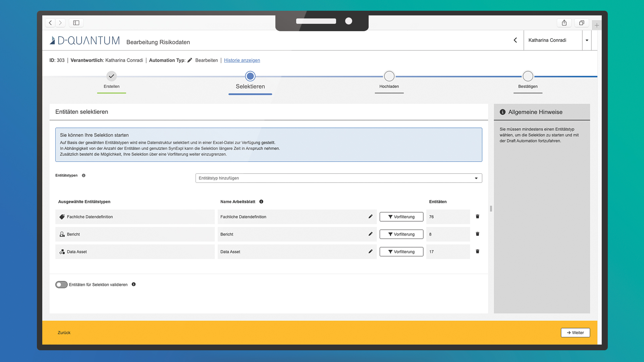Open Vorfilterung for Fachliche Datendefinition
This screenshot has width=644, height=362.
click(401, 217)
